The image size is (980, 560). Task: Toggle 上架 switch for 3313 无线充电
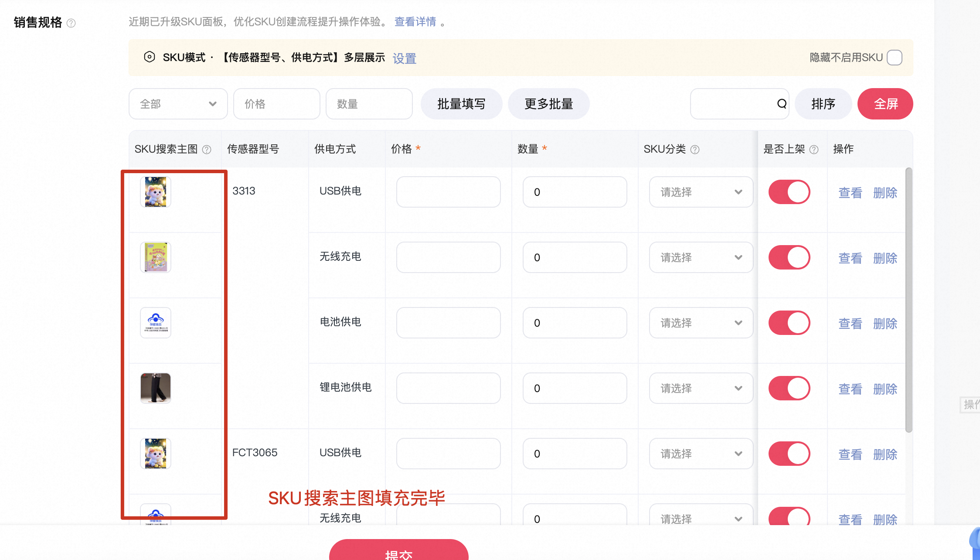pyautogui.click(x=789, y=257)
